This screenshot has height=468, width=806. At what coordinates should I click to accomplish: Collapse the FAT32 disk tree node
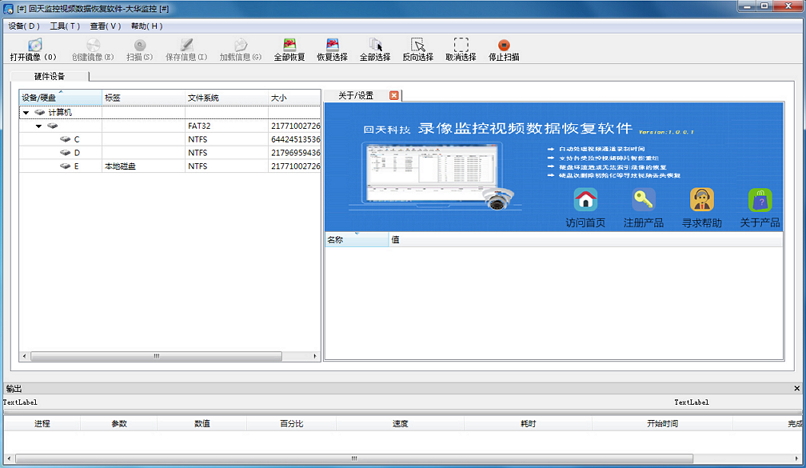tap(39, 126)
